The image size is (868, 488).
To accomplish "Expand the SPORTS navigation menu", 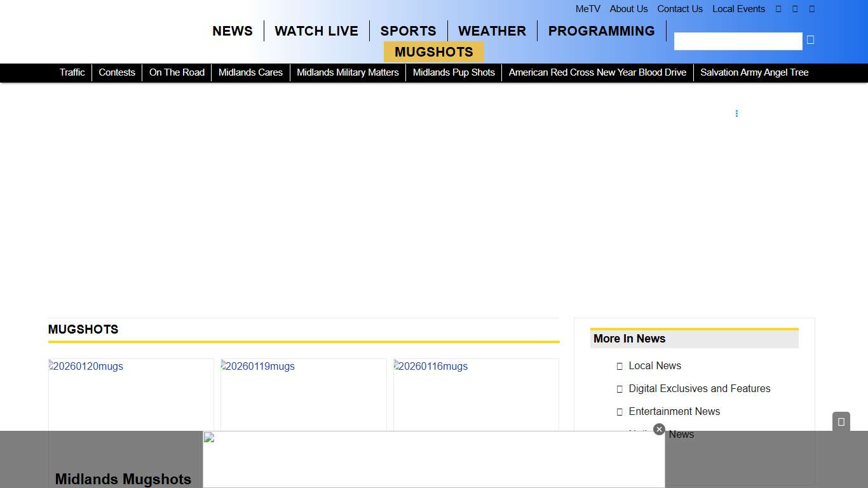I will click(408, 31).
